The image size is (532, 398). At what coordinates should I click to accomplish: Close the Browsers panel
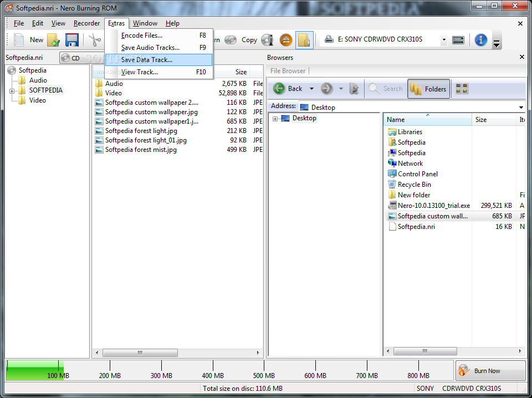pyautogui.click(x=522, y=57)
